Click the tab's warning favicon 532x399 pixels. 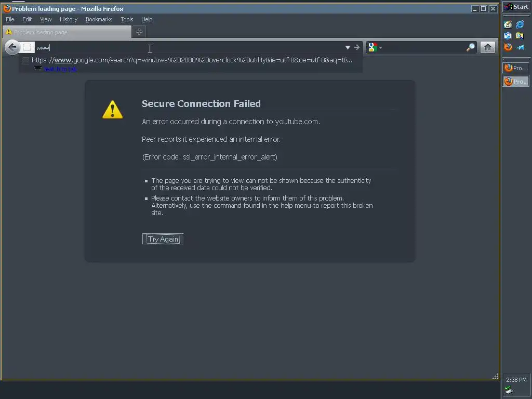[x=9, y=32]
